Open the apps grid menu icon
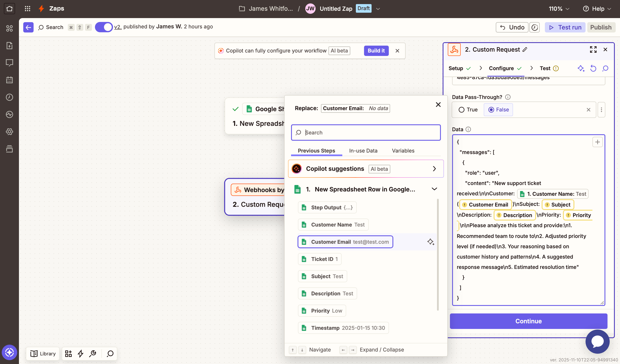Viewport: 620px width, 364px height. point(28,9)
